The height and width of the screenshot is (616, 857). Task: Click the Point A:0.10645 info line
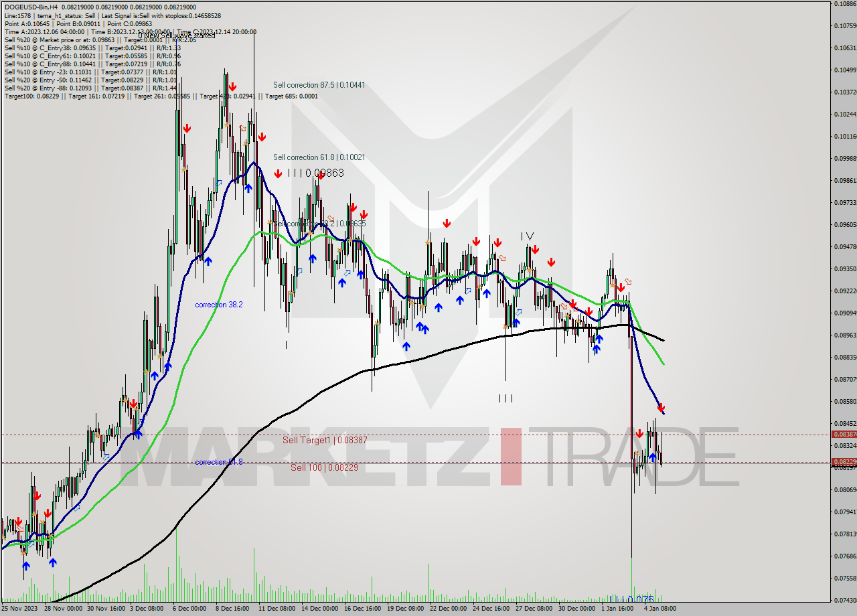tap(78, 23)
